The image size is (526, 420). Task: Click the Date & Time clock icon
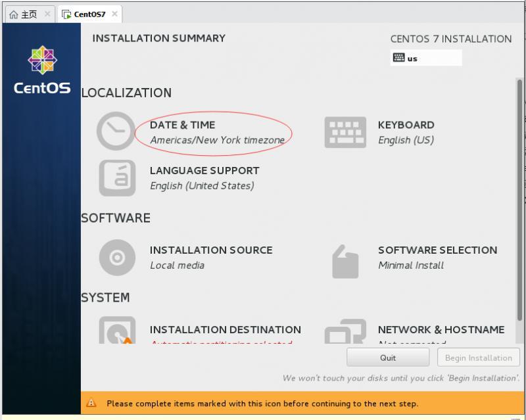pos(116,131)
